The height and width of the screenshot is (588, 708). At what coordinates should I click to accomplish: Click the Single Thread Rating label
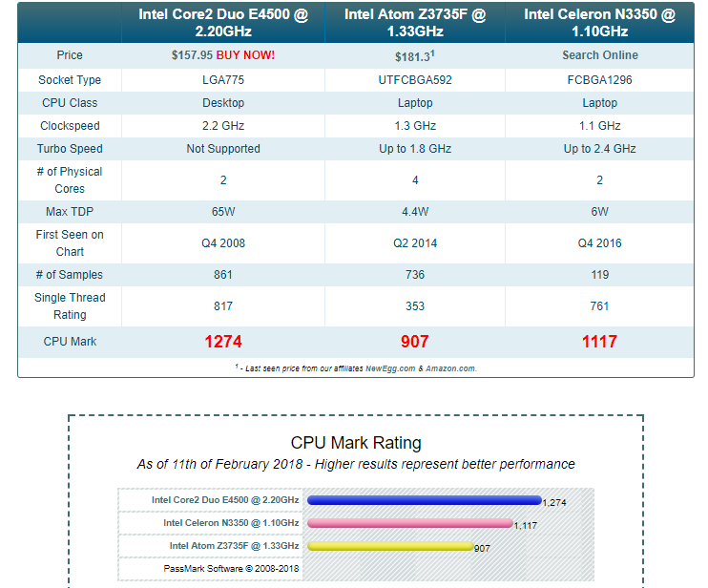click(70, 306)
